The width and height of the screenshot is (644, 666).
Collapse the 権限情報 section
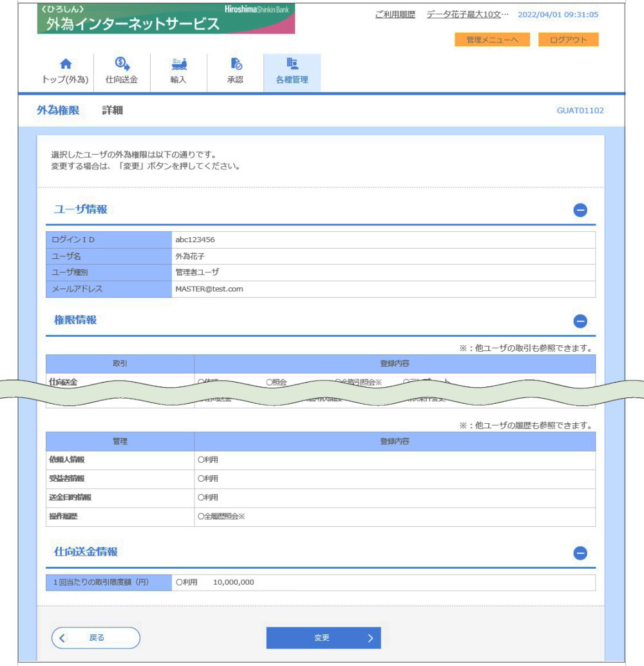point(580,321)
